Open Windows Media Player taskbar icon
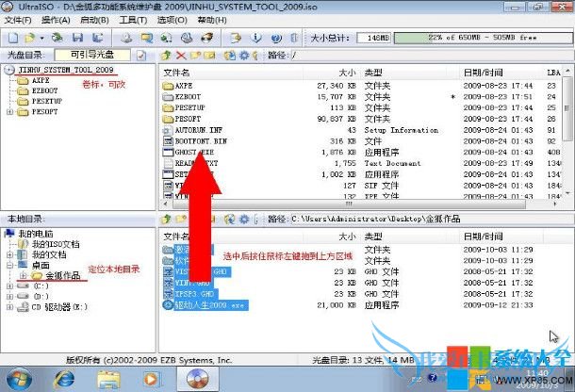This screenshot has height=392, width=575. [152, 379]
